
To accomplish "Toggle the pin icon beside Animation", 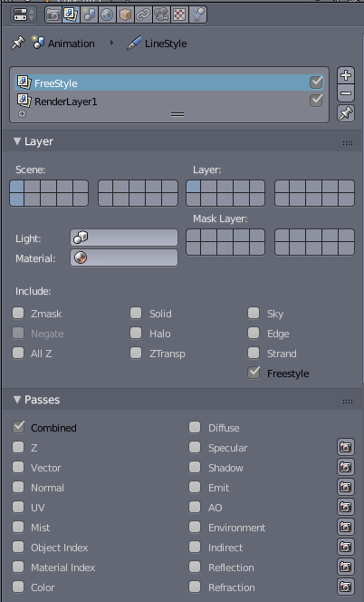I will pos(17,43).
